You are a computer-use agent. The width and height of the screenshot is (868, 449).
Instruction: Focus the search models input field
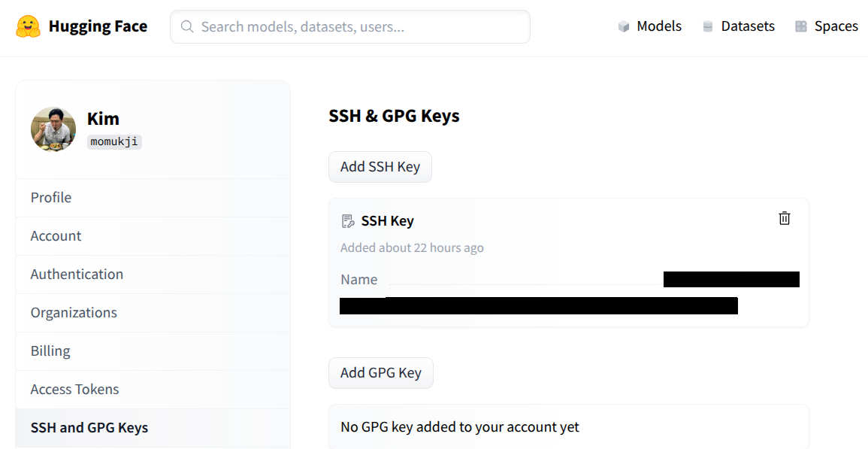point(361,27)
